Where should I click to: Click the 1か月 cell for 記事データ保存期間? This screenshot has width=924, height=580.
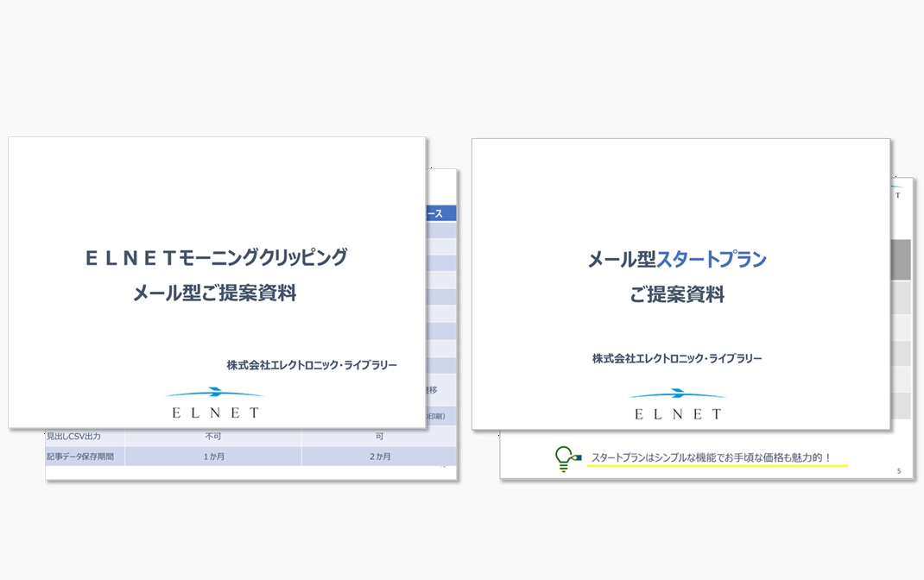pos(213,457)
